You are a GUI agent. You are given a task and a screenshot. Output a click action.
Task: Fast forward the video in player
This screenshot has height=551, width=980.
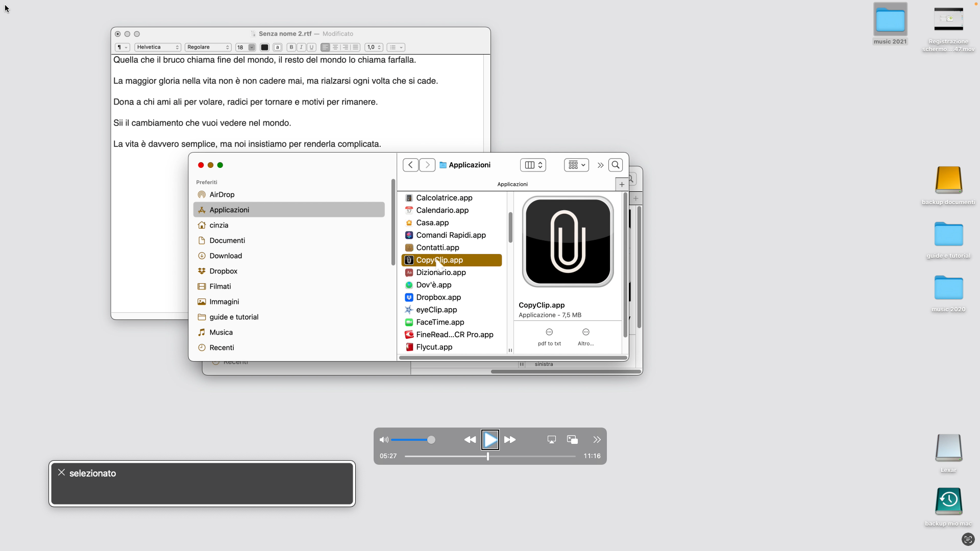point(510,440)
